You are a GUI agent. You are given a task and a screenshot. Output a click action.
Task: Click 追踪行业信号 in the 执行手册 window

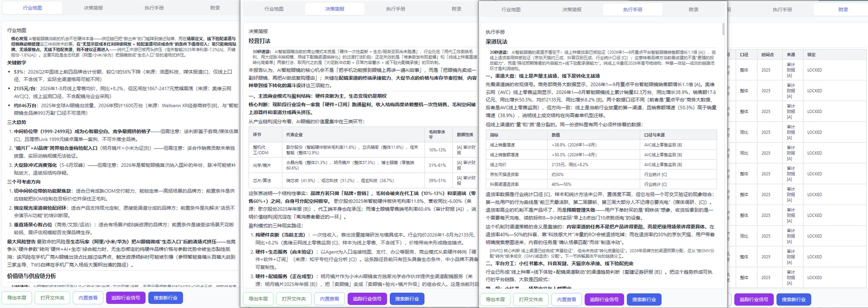pos(604,299)
